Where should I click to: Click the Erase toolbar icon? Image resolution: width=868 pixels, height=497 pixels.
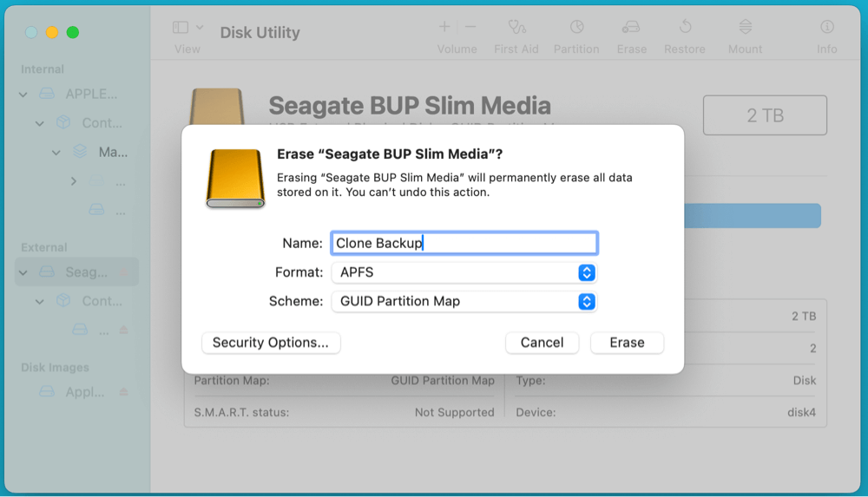(631, 27)
